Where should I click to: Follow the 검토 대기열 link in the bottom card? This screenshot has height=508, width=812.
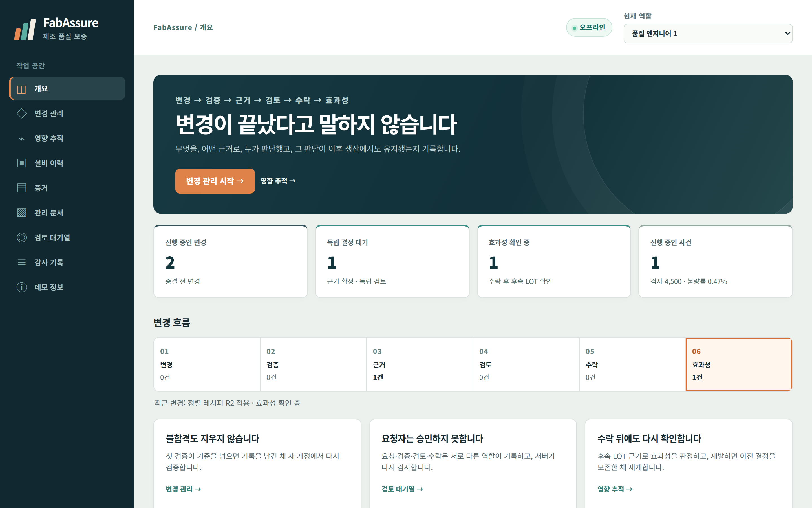[x=402, y=489]
